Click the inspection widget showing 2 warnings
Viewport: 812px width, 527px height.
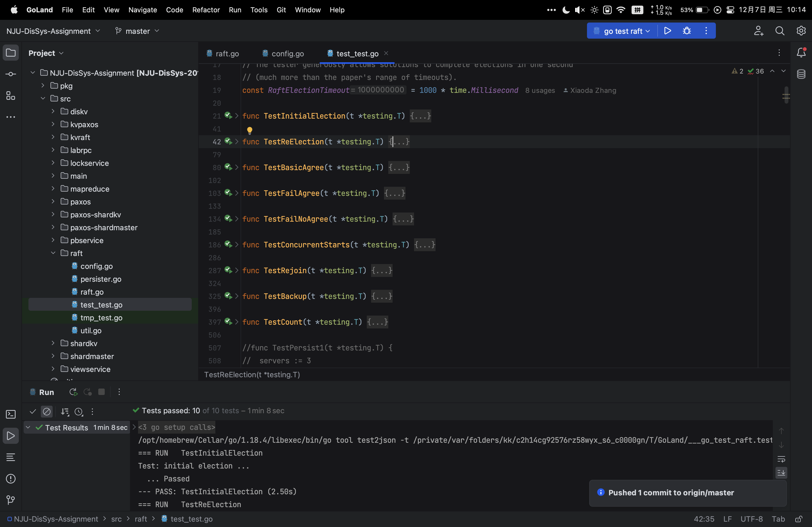[737, 71]
